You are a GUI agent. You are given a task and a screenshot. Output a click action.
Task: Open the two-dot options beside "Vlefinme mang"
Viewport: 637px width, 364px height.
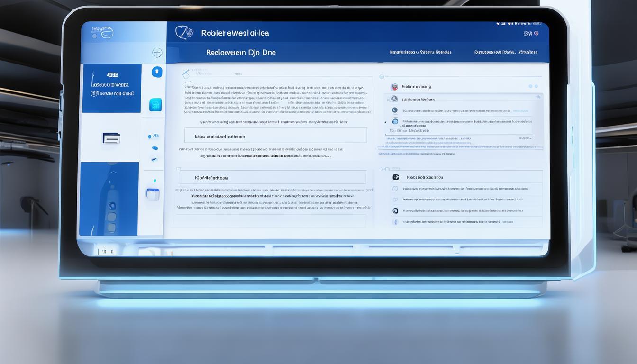tap(533, 87)
